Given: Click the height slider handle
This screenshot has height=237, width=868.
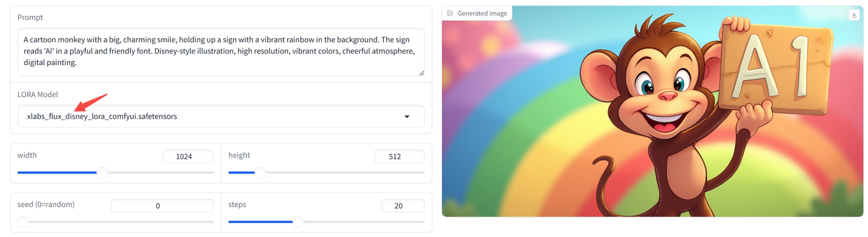Looking at the screenshot, I should [x=260, y=172].
